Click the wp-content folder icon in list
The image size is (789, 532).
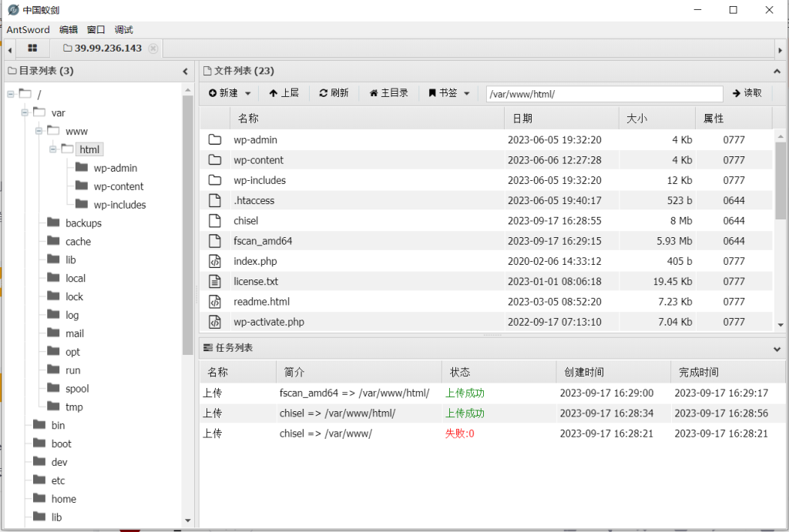(215, 160)
